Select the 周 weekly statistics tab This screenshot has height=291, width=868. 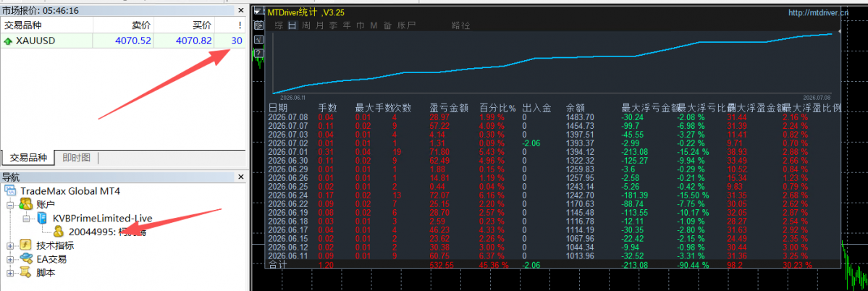click(306, 25)
